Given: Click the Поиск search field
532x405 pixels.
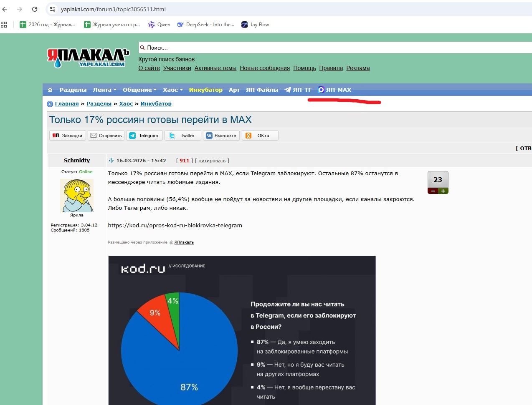Looking at the screenshot, I should 335,48.
